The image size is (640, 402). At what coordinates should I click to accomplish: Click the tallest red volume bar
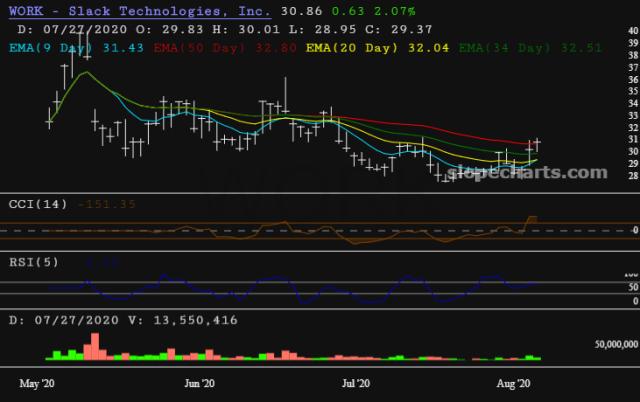(x=95, y=346)
